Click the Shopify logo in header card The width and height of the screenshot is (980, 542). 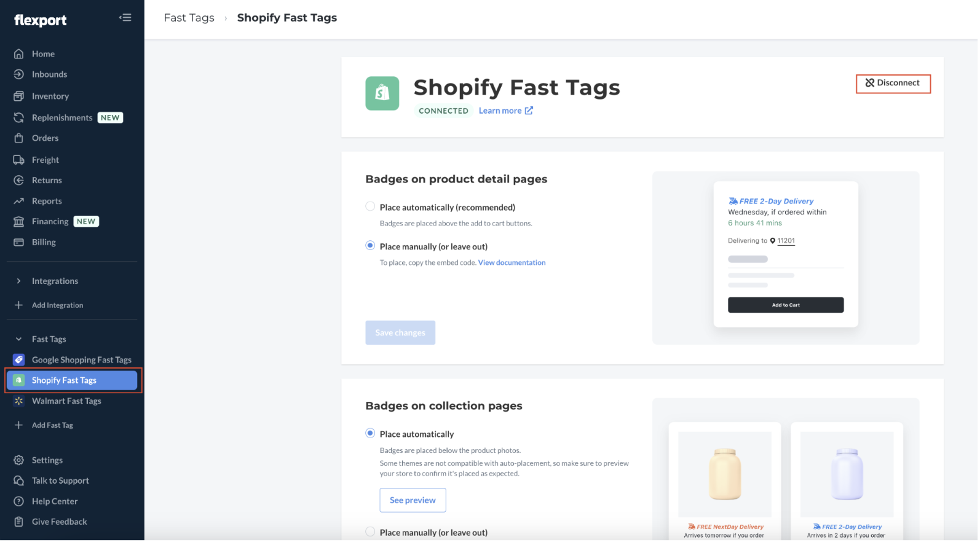click(382, 93)
